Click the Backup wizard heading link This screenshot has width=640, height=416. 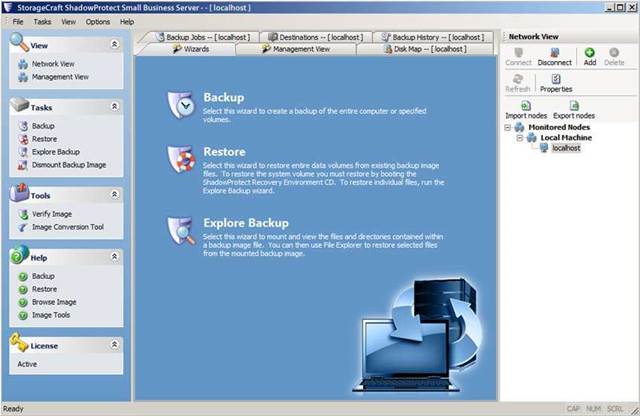pos(224,98)
